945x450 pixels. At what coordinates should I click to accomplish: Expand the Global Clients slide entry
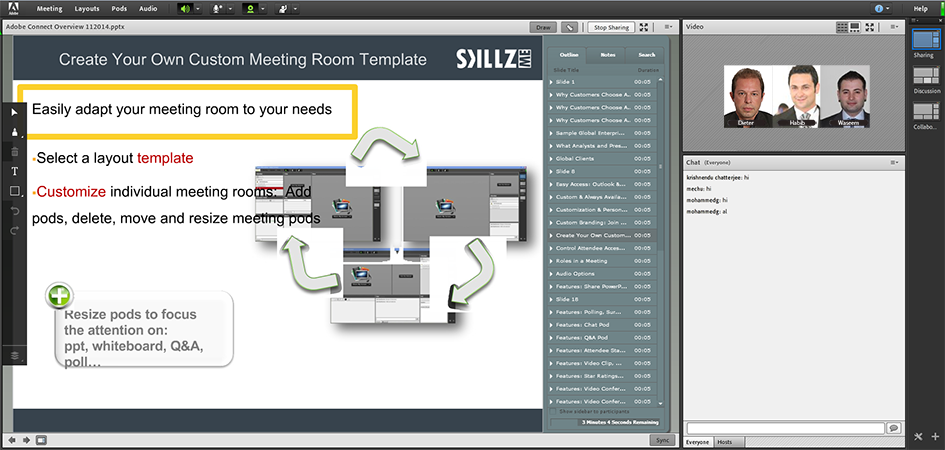(x=551, y=158)
